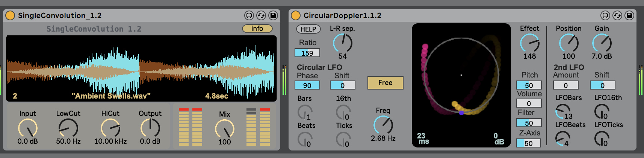Click the Ambient Swells.wav waveform display
644x158 pixels.
pyautogui.click(x=141, y=68)
